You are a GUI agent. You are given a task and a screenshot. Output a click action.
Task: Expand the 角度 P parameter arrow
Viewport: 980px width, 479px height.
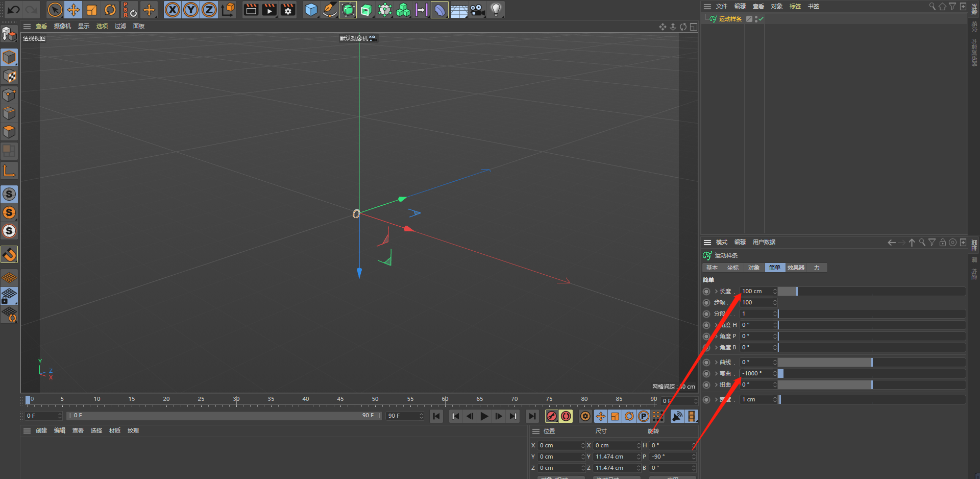[x=716, y=337]
